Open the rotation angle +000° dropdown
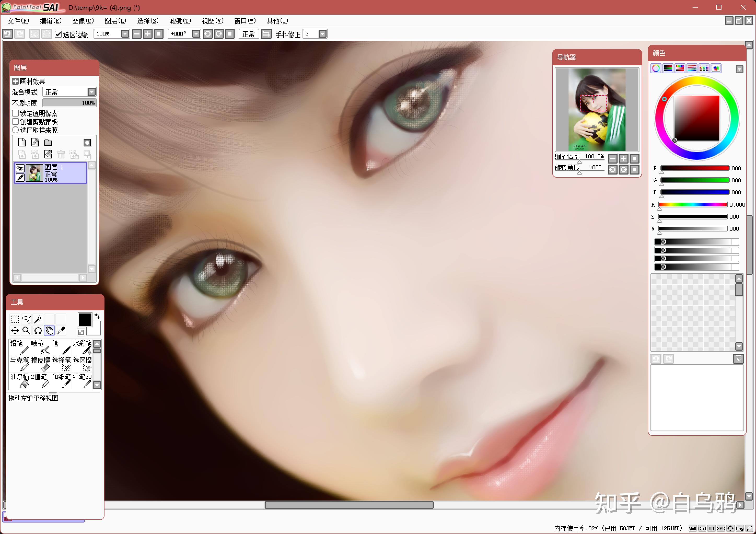This screenshot has width=756, height=534. click(x=196, y=34)
